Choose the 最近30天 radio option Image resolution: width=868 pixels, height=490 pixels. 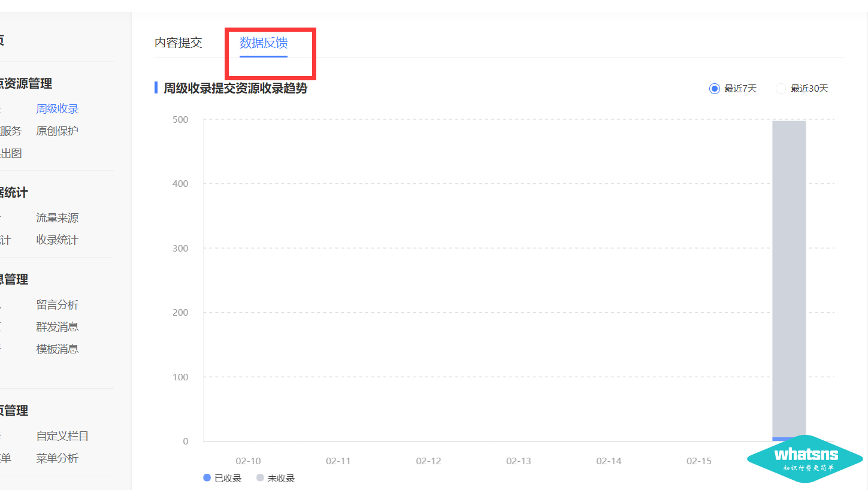point(781,89)
